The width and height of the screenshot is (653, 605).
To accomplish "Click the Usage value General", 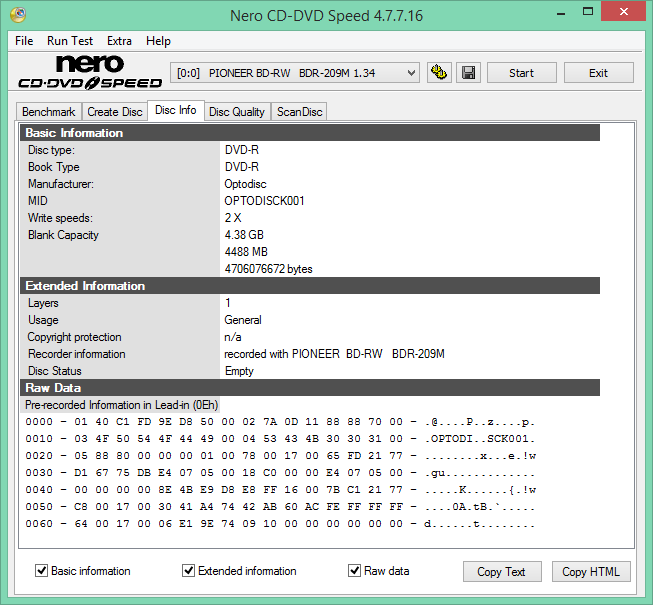I will coord(243,320).
